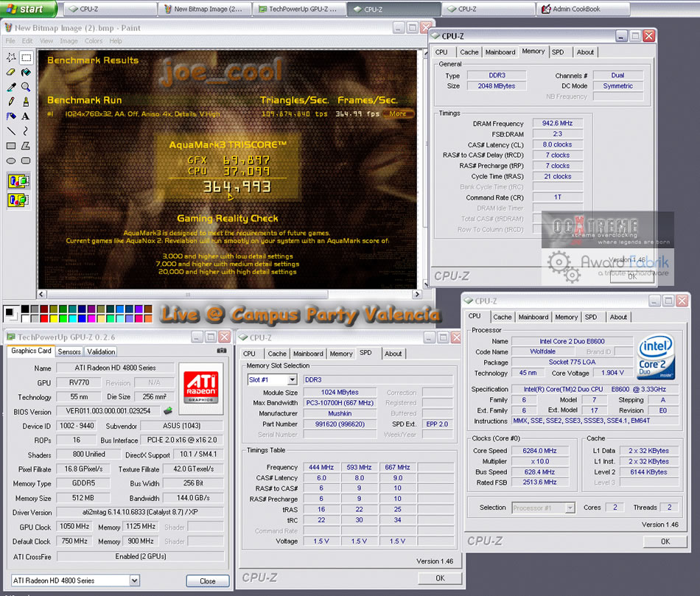Enable transparent selection mode in Paint toolbox
The image size is (700, 596).
(x=18, y=200)
